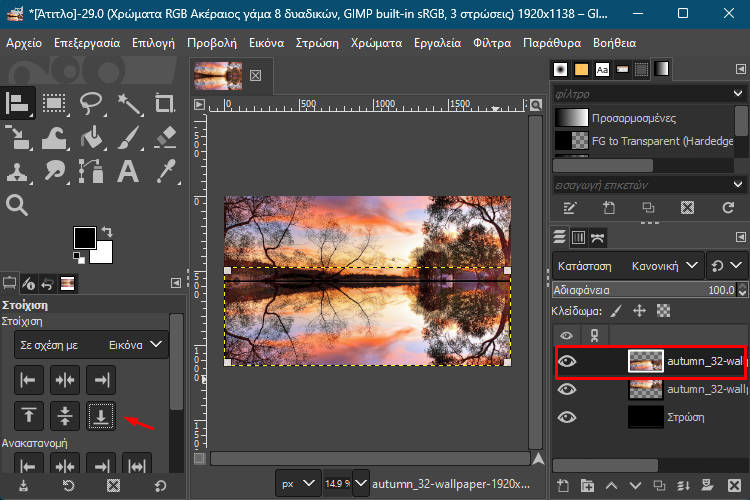Select the Color Picker tool
The height and width of the screenshot is (500, 750).
[165, 171]
